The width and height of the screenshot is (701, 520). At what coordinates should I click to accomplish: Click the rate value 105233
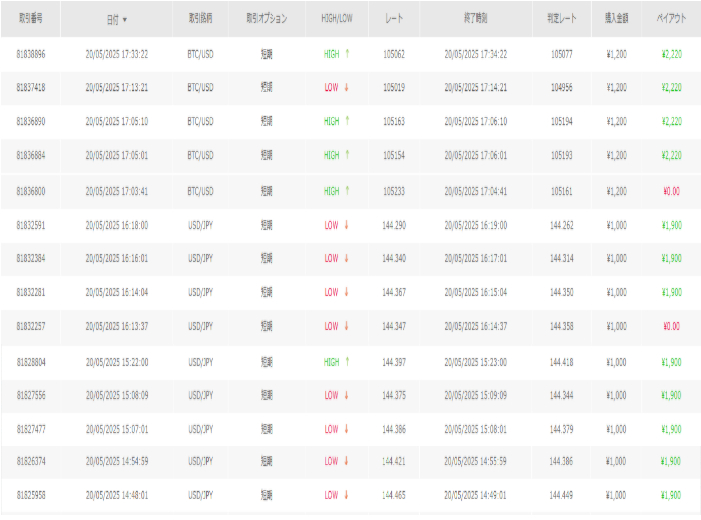coord(394,191)
